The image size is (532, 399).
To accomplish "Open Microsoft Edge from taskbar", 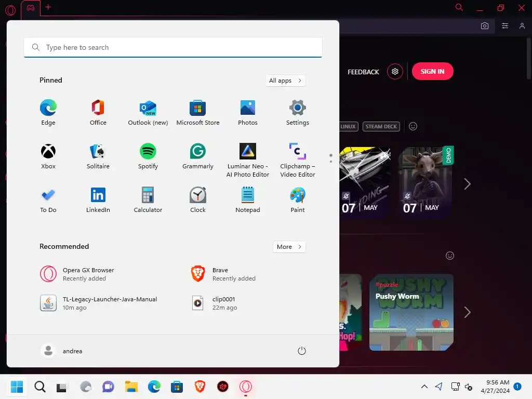I will pos(154,387).
